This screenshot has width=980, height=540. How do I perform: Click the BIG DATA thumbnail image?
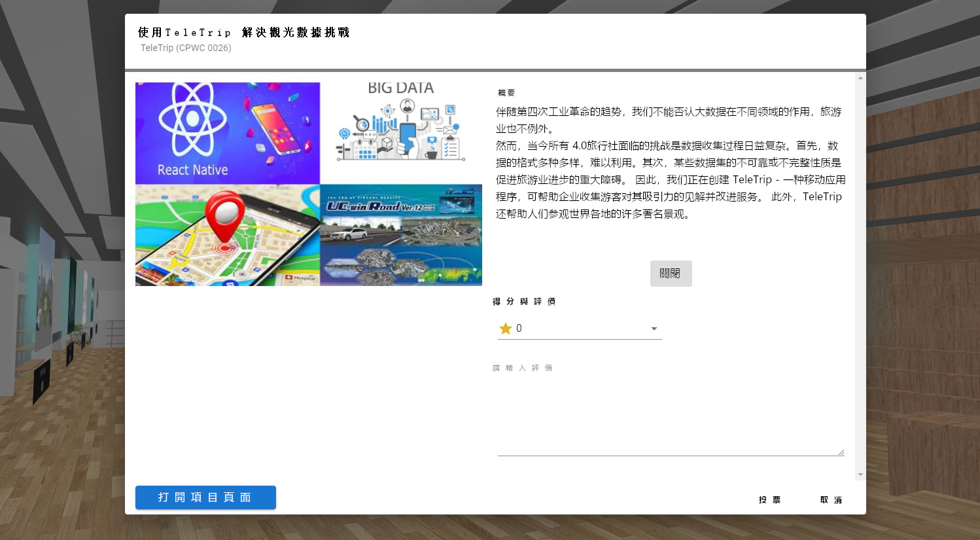tap(401, 133)
